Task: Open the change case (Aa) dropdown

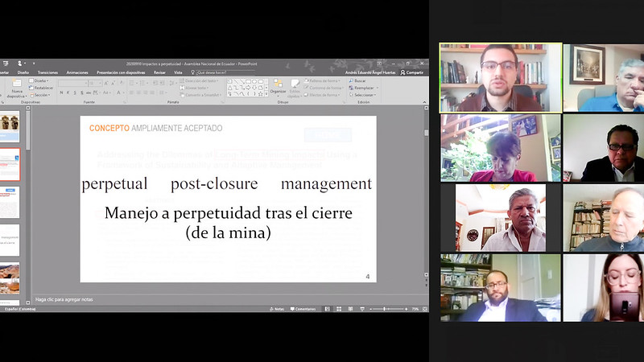Action: (107, 93)
